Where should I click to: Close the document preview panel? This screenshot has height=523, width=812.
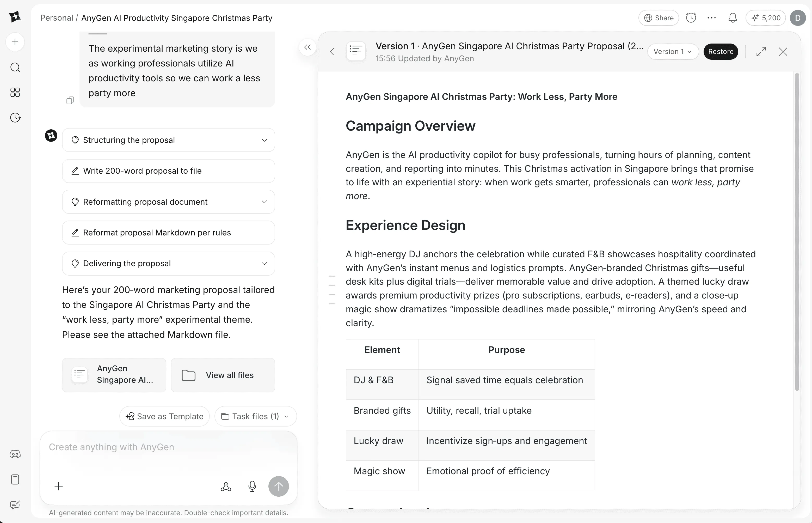pos(783,52)
